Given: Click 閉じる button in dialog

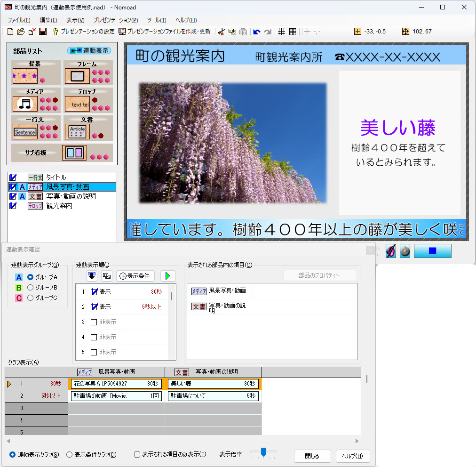Looking at the screenshot, I should [312, 456].
